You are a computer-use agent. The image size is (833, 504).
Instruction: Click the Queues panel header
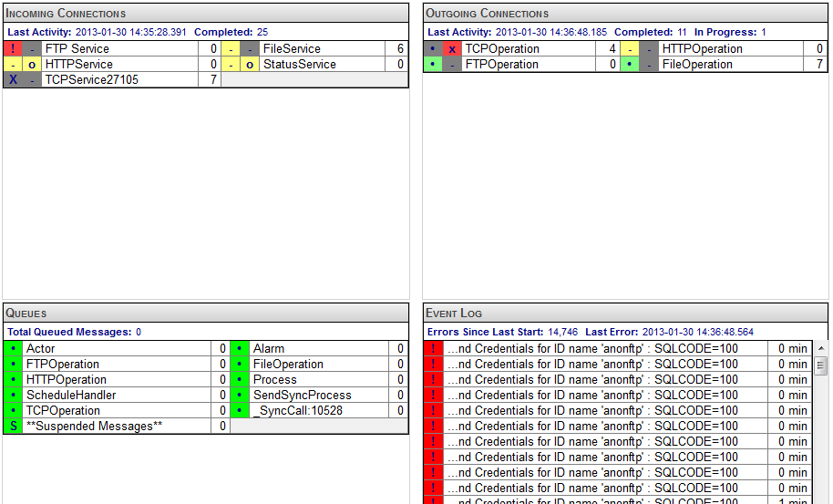(206, 313)
